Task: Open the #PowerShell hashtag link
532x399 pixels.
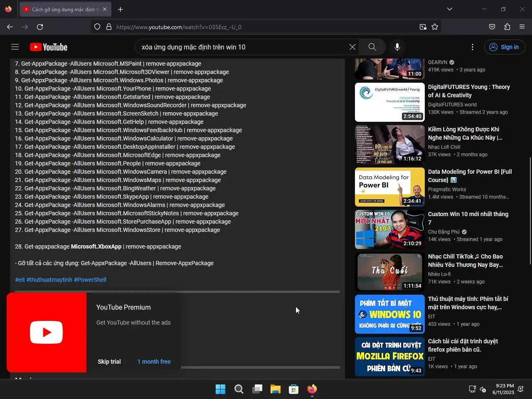Action: click(90, 280)
